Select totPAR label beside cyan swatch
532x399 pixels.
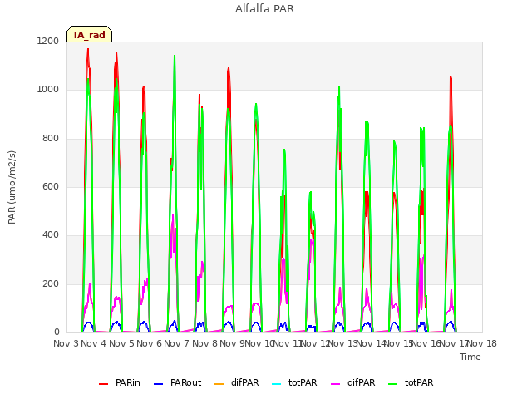click(303, 382)
